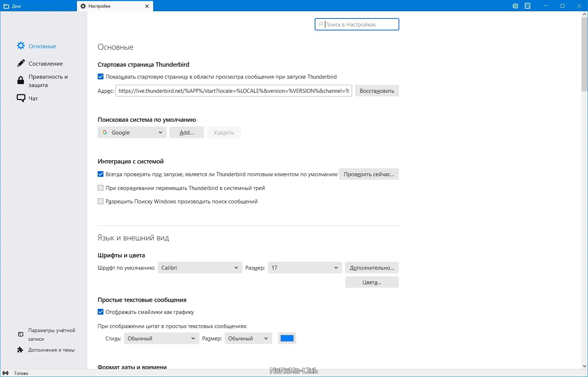Click the scrollbar up arrow
588x377 pixels.
(584, 14)
